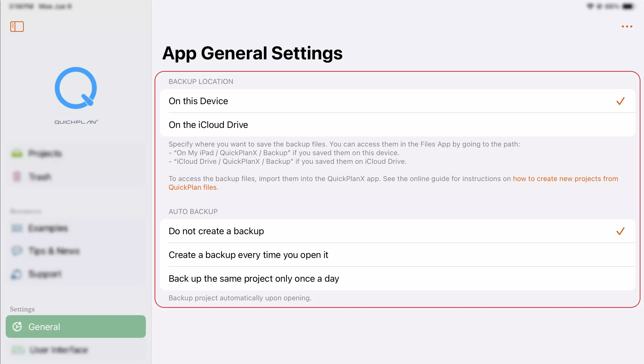Click the Examples resource icon
Image resolution: width=644 pixels, height=364 pixels.
[17, 228]
